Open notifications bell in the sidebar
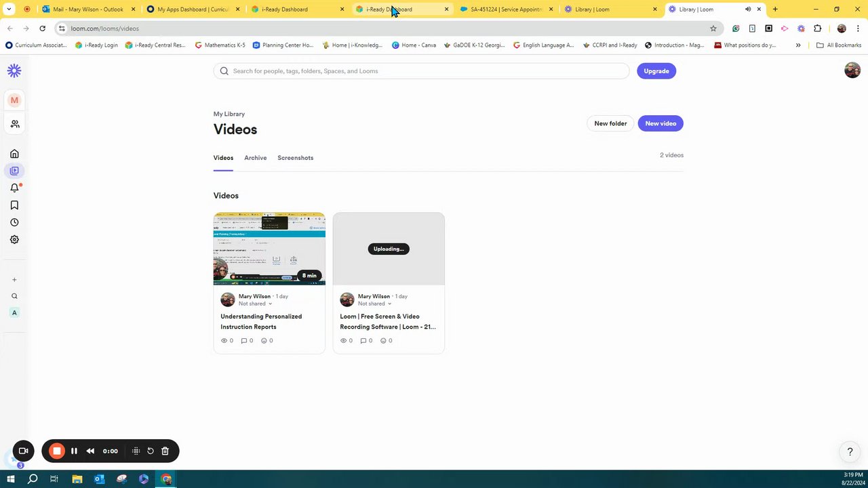This screenshot has width=868, height=488. 14,188
